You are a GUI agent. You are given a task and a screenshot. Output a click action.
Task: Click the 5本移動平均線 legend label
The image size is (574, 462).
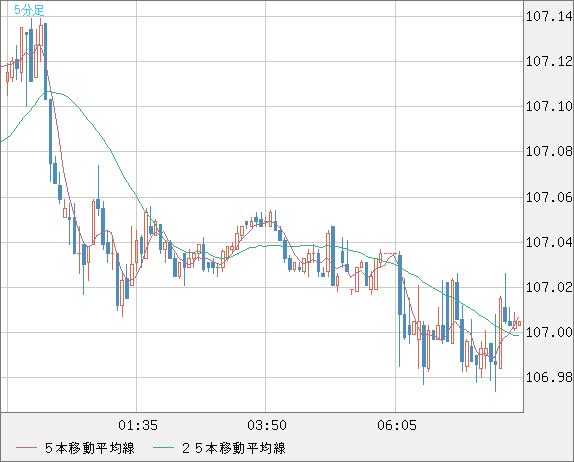point(90,448)
